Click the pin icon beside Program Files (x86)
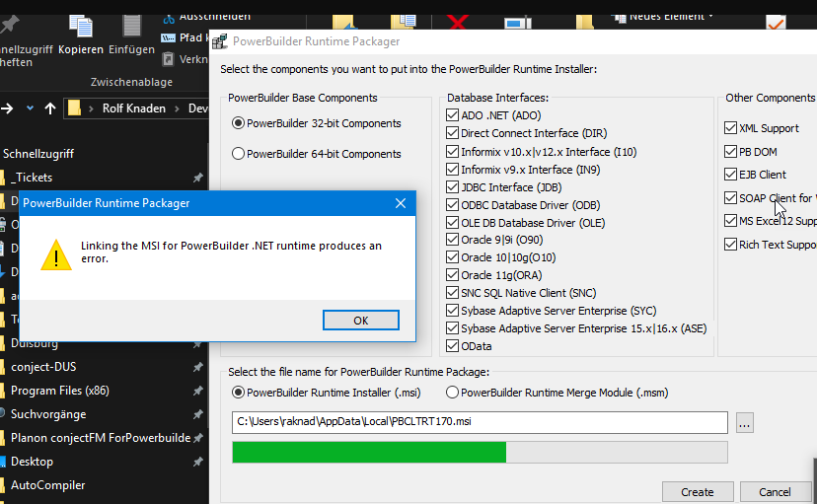Viewport: 817px width, 504px height. [197, 391]
